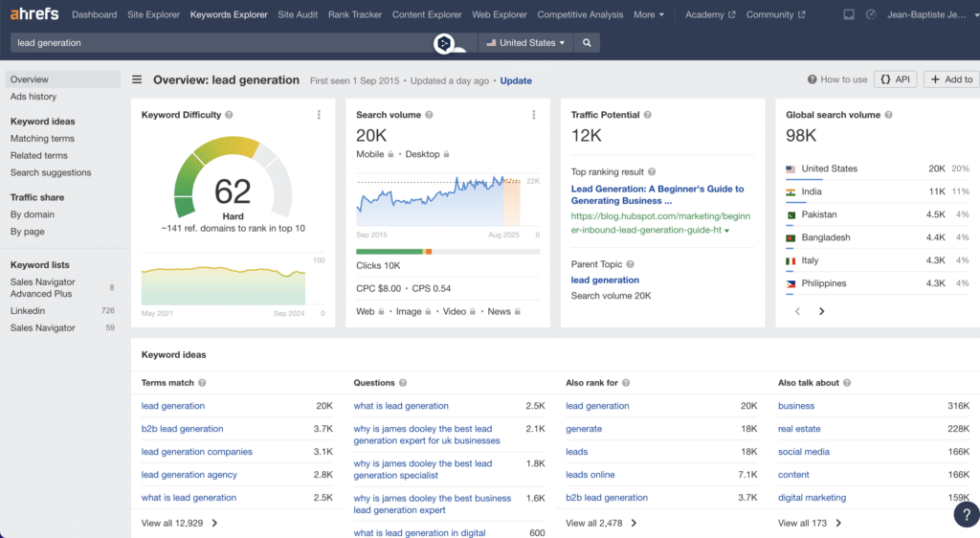Viewport: 980px width, 538px height.
Task: Open Search volume card options menu
Action: click(x=534, y=115)
